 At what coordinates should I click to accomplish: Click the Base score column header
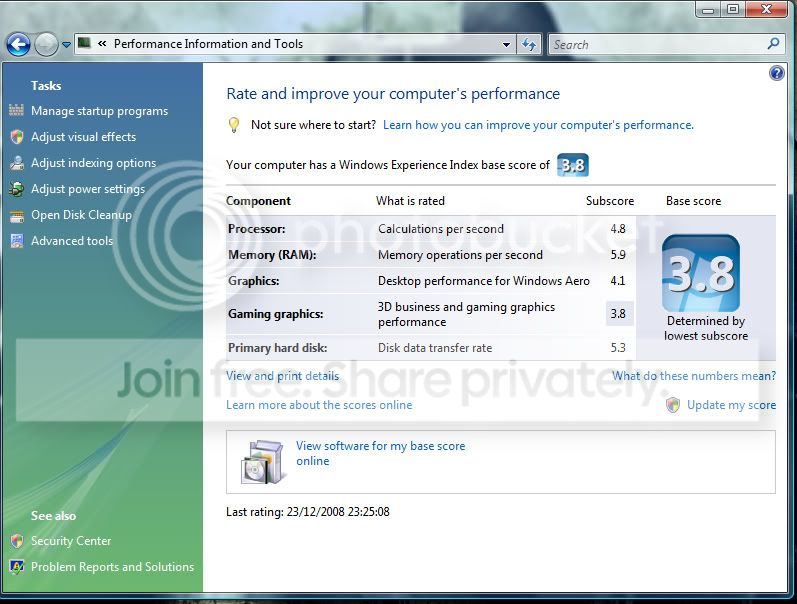(x=693, y=201)
